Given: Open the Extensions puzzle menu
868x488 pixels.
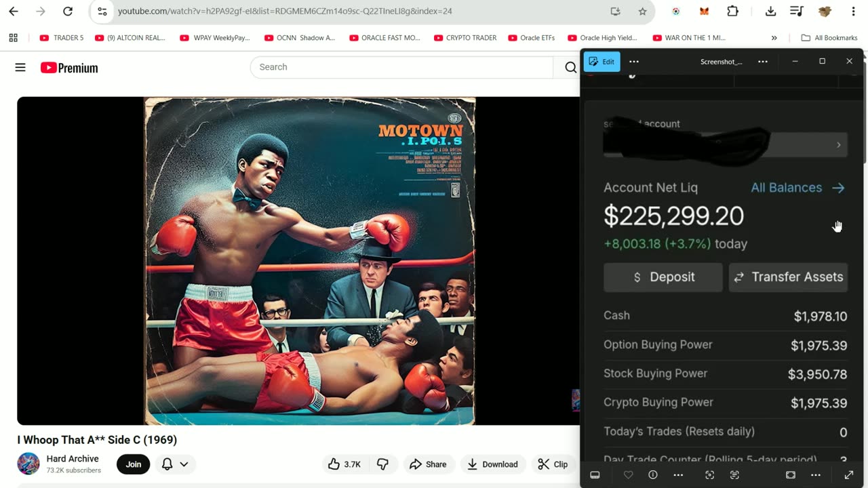Looking at the screenshot, I should point(732,12).
